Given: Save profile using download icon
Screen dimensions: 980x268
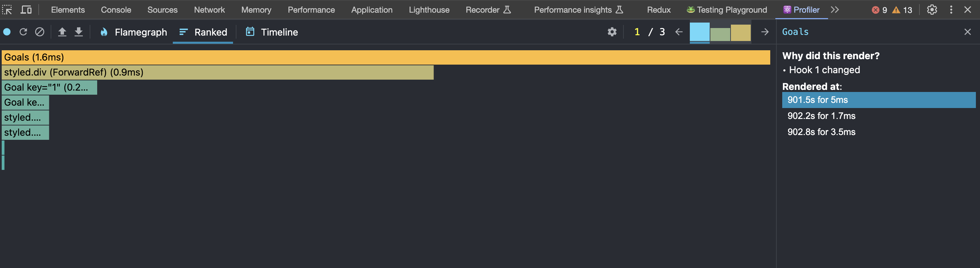Looking at the screenshot, I should coord(78,32).
